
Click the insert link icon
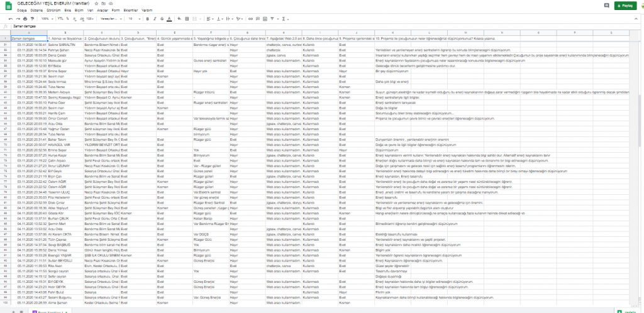(250, 19)
